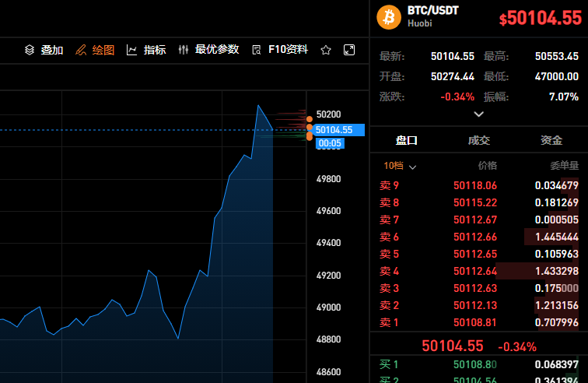This screenshot has width=588, height=383.
Task: Click the 最低 value 47000.00
Action: point(557,76)
